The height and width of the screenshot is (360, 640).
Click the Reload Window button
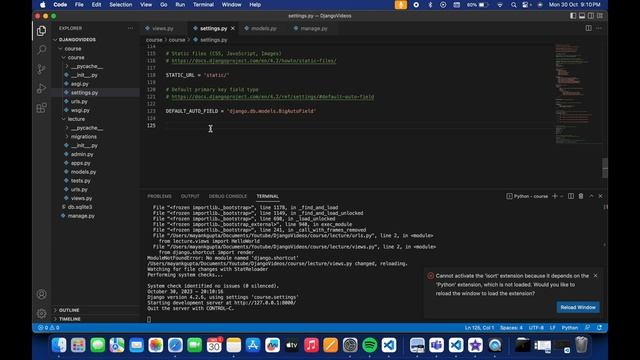coord(578,307)
